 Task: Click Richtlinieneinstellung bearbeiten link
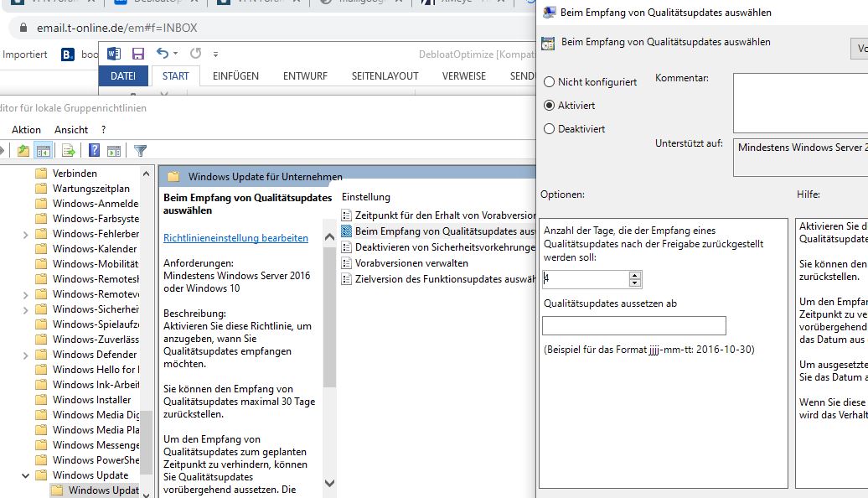click(x=235, y=237)
